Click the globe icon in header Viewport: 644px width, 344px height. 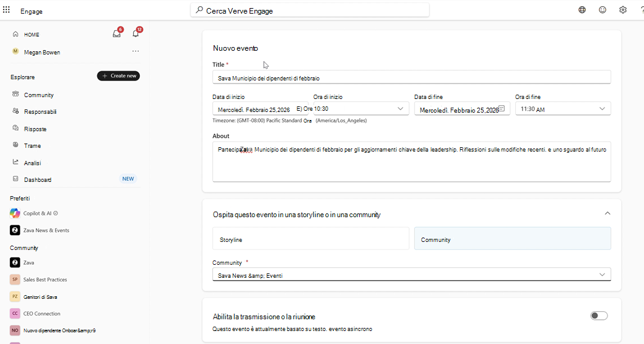(582, 10)
